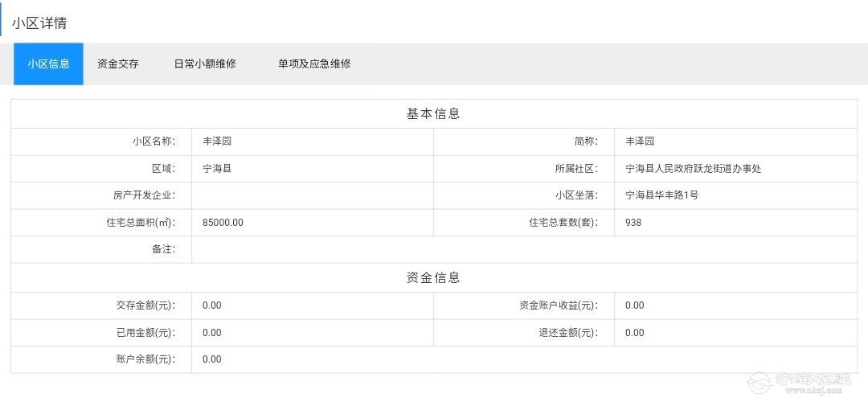Click the 区域 value 宁海县
This screenshot has height=406, width=868.
[217, 169]
